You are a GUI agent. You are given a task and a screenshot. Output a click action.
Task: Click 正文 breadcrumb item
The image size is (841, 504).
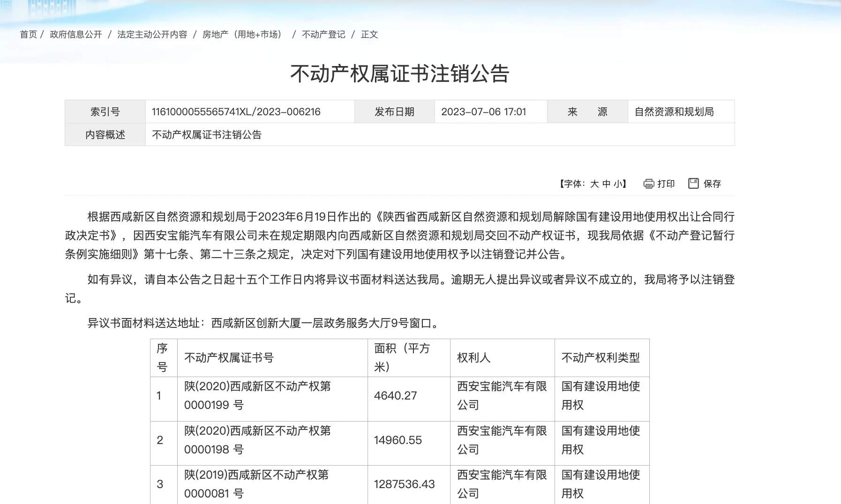pos(369,34)
